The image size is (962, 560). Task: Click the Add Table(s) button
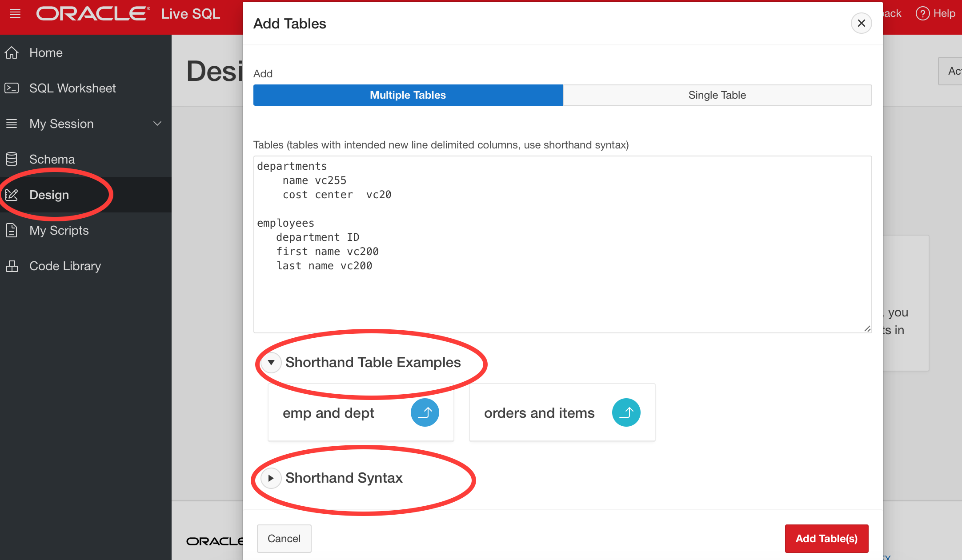coord(826,538)
